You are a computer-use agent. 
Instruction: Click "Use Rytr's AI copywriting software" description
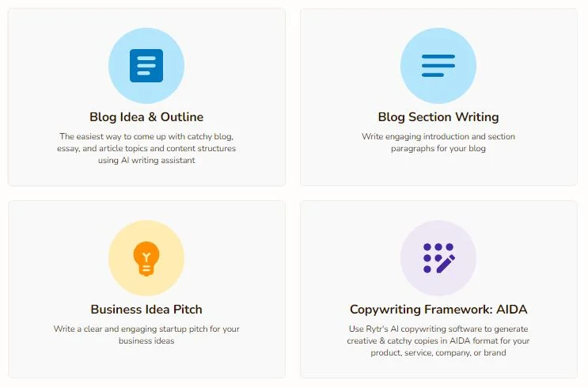438,340
